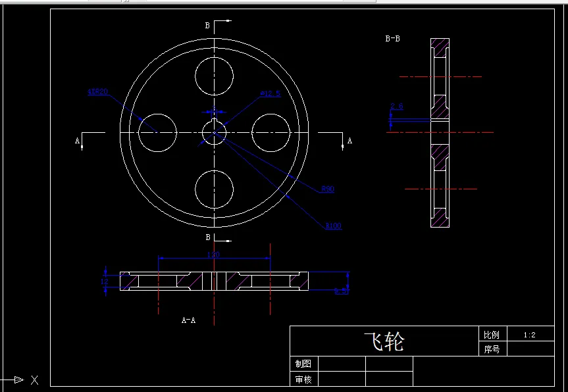Viewport: 568px width, 392px height.
Task: Select the 130 horizontal dimension text
Action: tap(213, 255)
